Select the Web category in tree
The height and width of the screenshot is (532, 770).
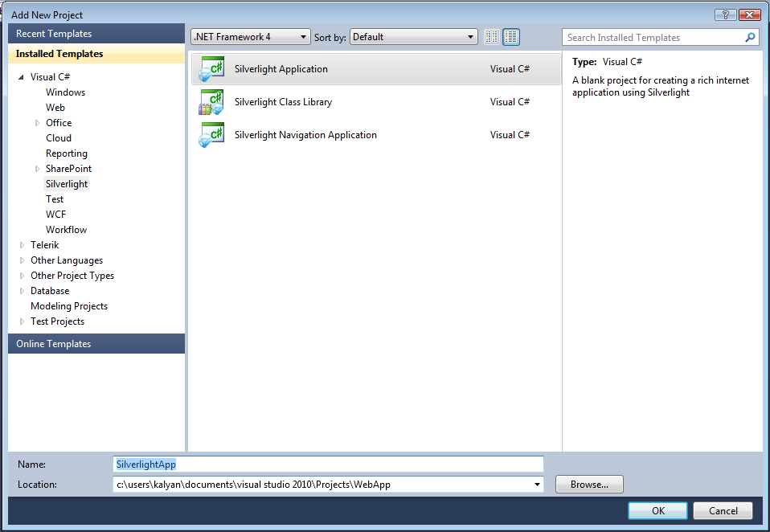pyautogui.click(x=55, y=108)
